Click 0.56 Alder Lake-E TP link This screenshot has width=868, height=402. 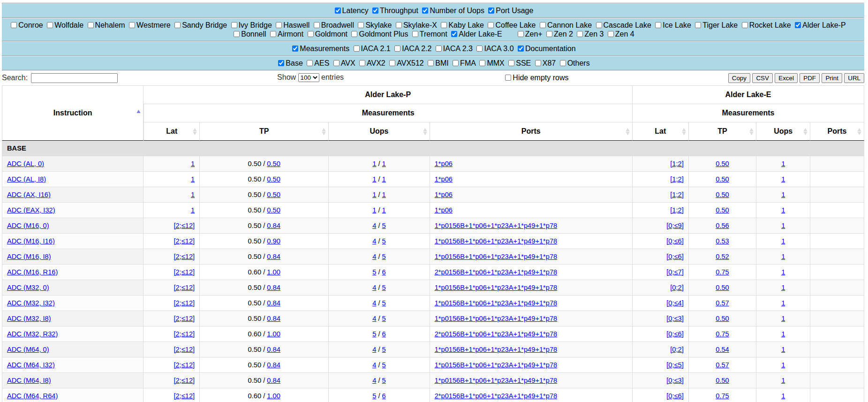(x=722, y=226)
